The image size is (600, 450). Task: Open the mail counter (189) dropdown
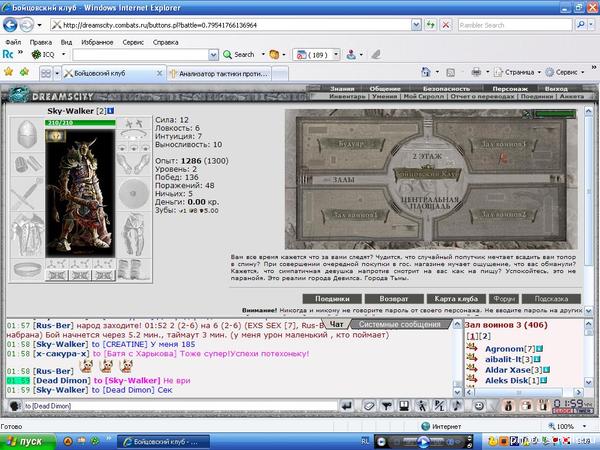click(336, 55)
